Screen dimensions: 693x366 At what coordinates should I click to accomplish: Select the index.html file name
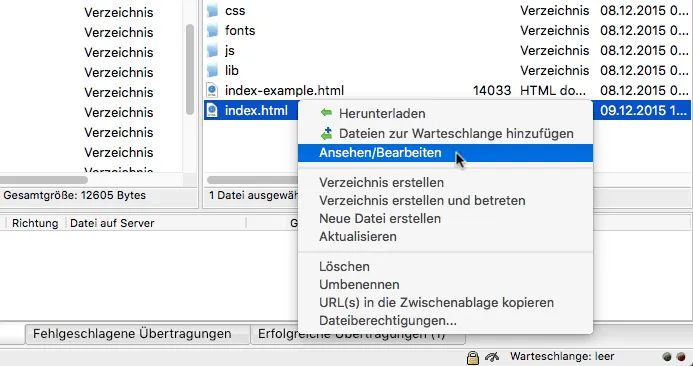click(256, 111)
